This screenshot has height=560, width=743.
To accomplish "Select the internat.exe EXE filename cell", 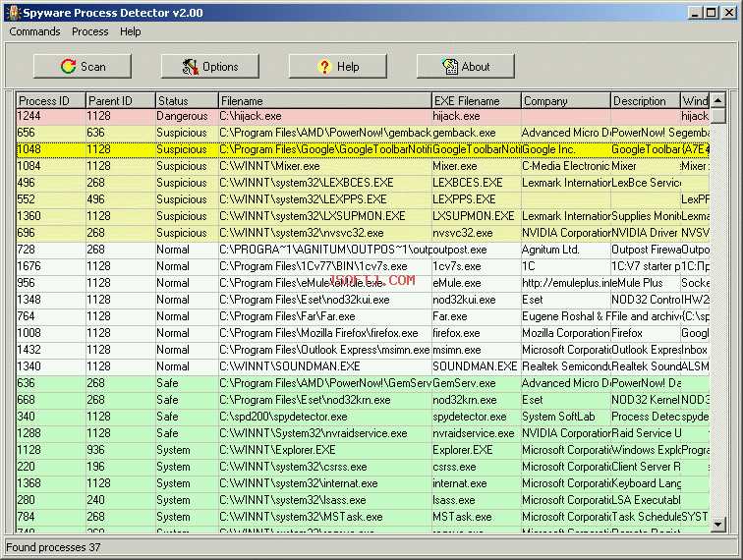I will (x=477, y=483).
